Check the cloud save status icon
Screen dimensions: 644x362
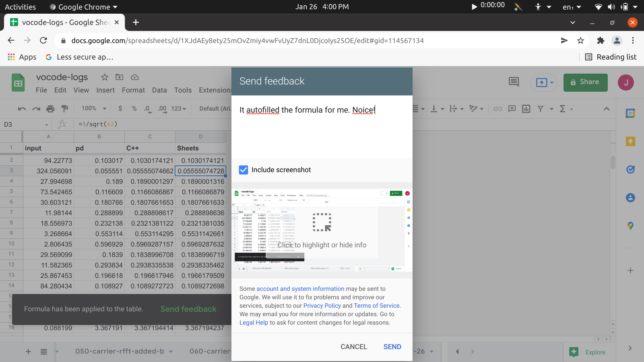coord(135,77)
